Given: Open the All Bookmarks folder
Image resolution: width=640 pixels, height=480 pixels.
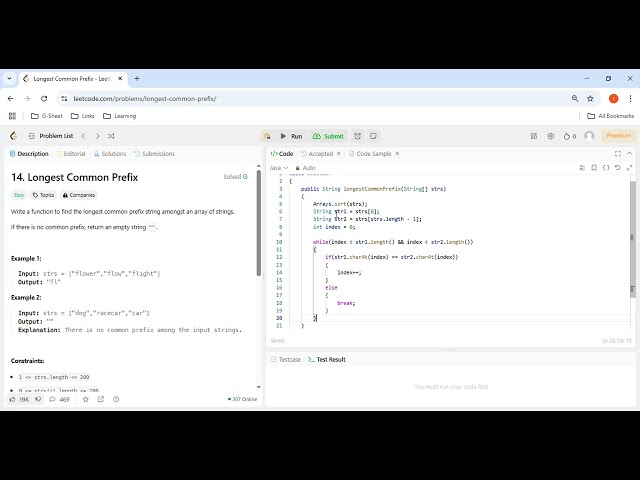Looking at the screenshot, I should [x=611, y=116].
